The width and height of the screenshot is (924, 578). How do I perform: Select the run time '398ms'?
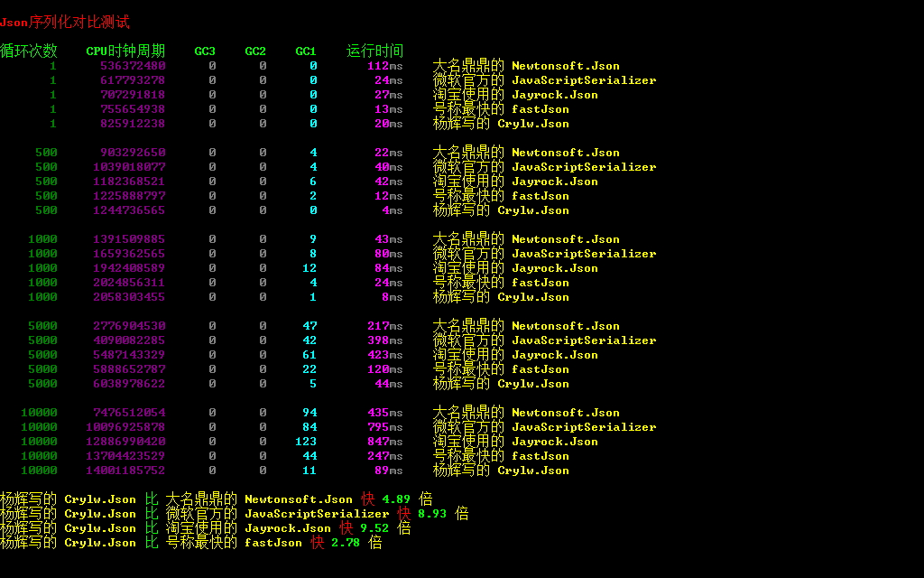point(384,340)
